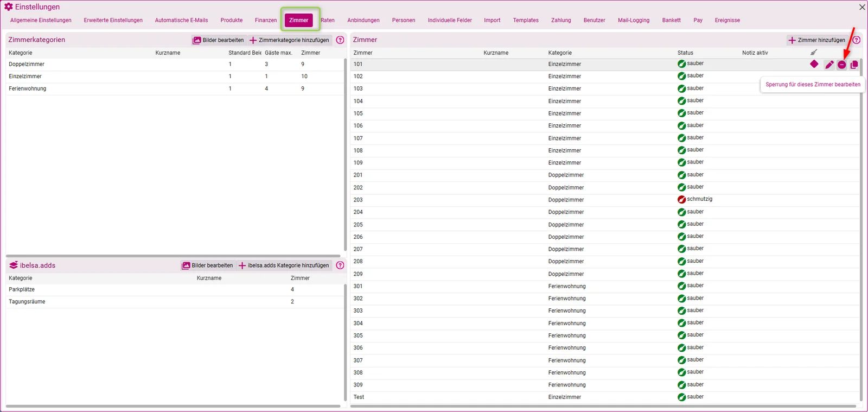
Task: Click the sauber status icon of room 301
Action: pos(681,286)
